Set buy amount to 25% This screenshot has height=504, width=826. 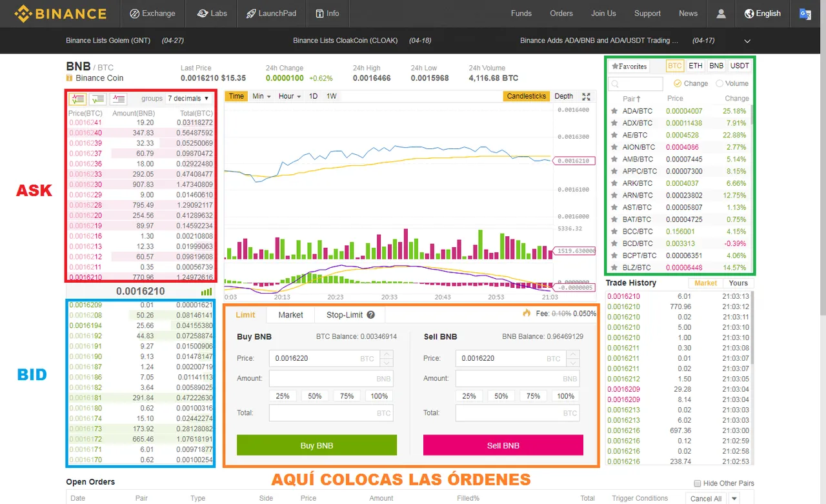(x=283, y=396)
